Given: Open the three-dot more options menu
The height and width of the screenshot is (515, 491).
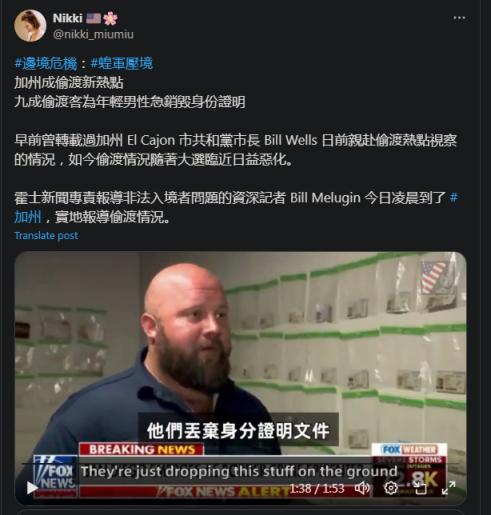Looking at the screenshot, I should point(459,18).
